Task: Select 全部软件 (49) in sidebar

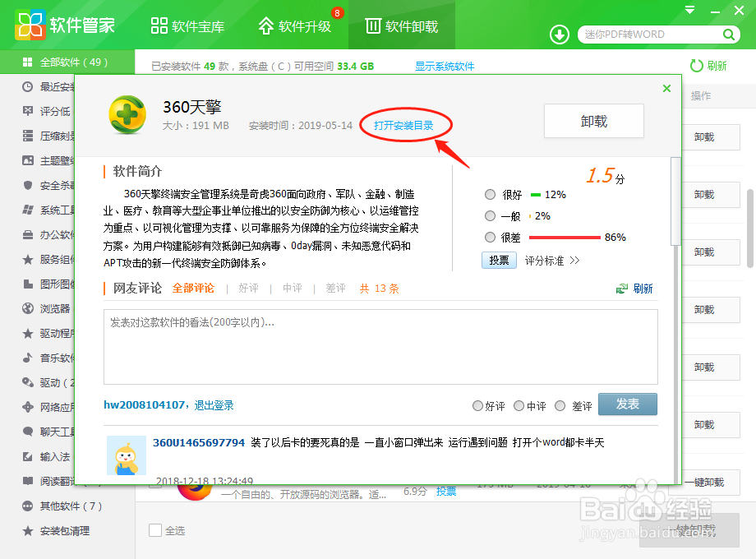Action: click(67, 62)
